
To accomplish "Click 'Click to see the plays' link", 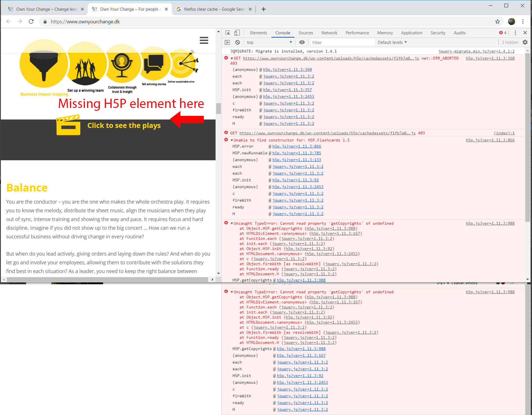I will pyautogui.click(x=124, y=125).
